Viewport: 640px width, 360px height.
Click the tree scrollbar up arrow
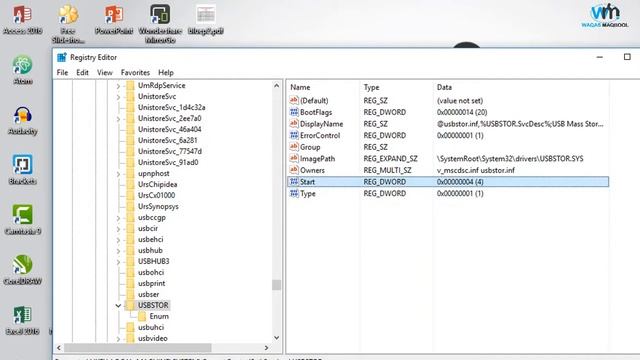[276, 86]
